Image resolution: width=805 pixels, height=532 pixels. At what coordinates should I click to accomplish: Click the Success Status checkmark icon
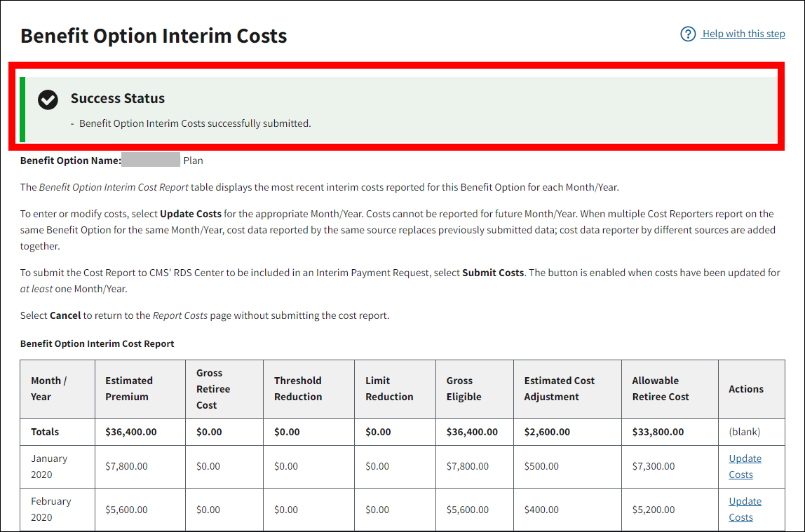48,100
